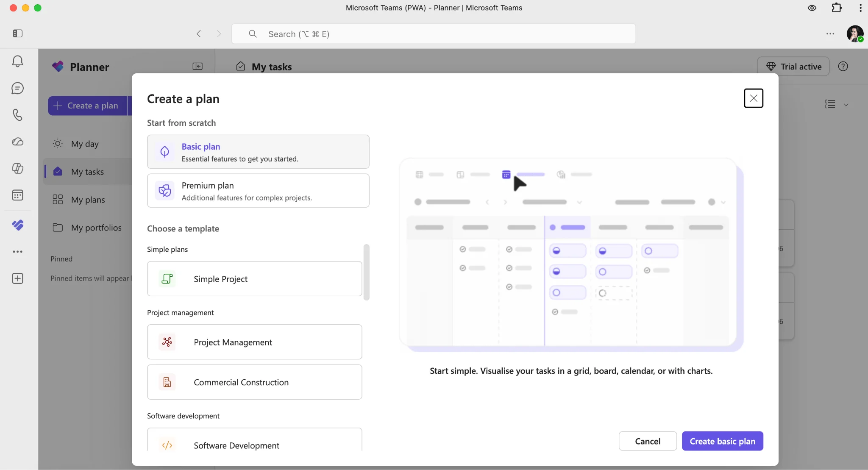Click the Project management category label
868x470 pixels.
[181, 312]
